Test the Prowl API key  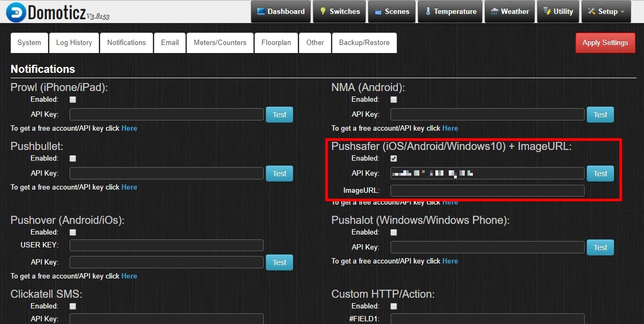pyautogui.click(x=279, y=115)
